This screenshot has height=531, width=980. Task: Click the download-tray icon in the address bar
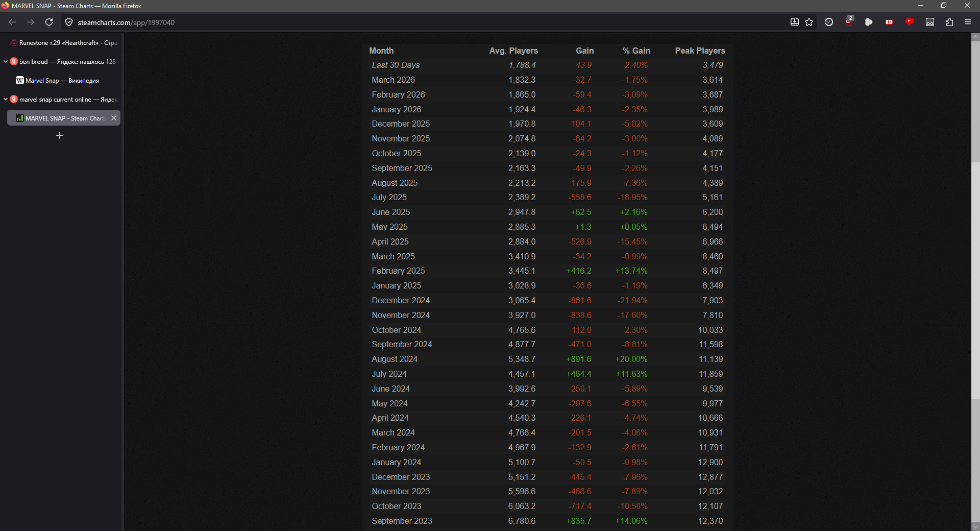pos(795,22)
